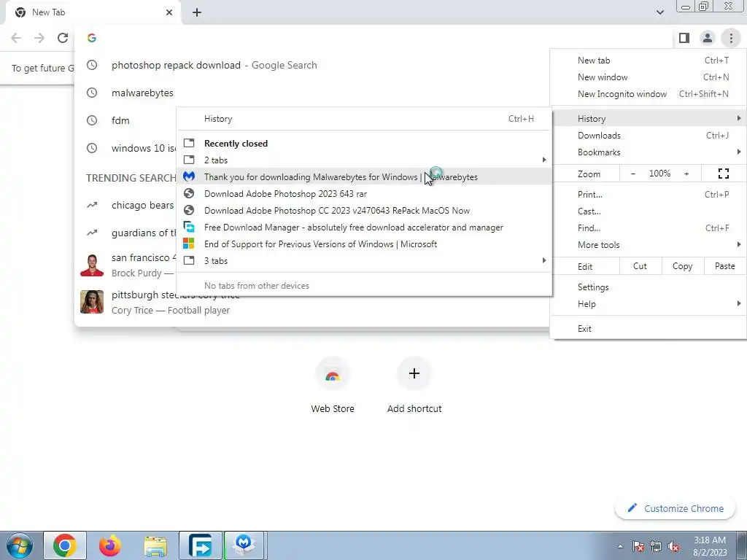Click the Paste button in the Edit row
The image size is (747, 560).
[x=724, y=266]
